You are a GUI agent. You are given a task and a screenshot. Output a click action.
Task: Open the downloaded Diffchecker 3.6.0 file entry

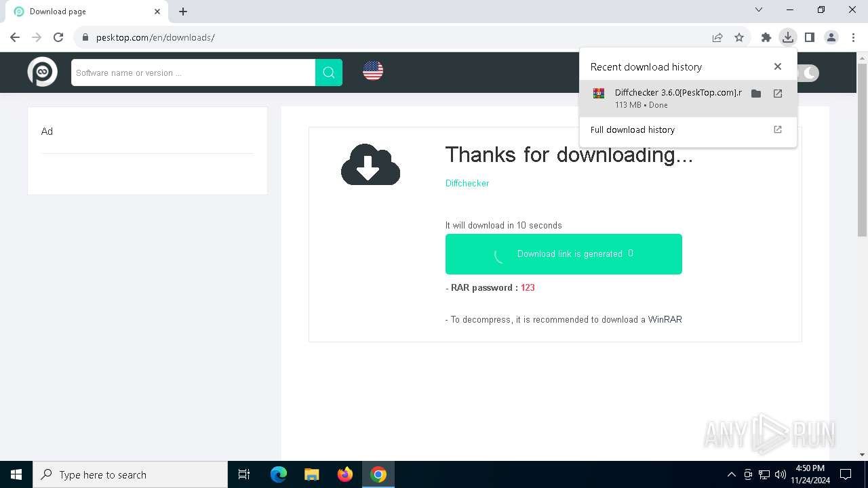(678, 98)
